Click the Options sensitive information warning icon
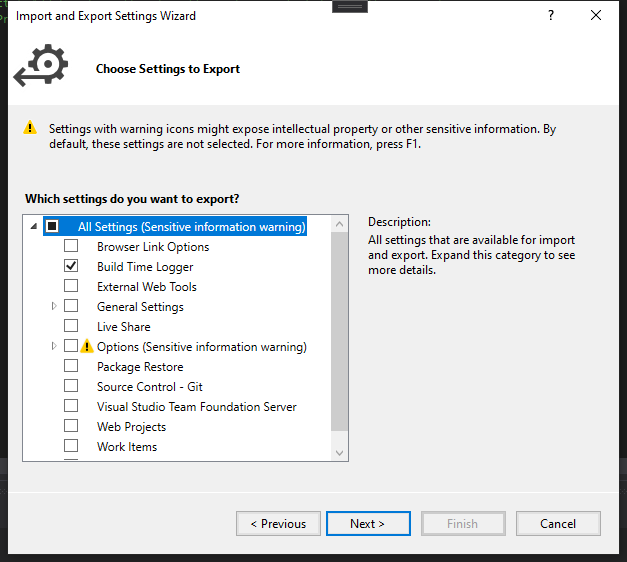The width and height of the screenshot is (627, 562). pyautogui.click(x=87, y=346)
